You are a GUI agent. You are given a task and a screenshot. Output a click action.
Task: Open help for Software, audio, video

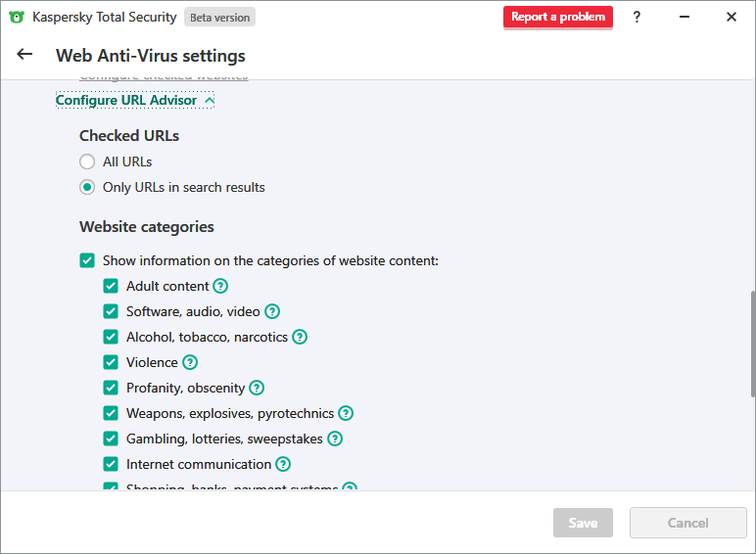pyautogui.click(x=272, y=312)
